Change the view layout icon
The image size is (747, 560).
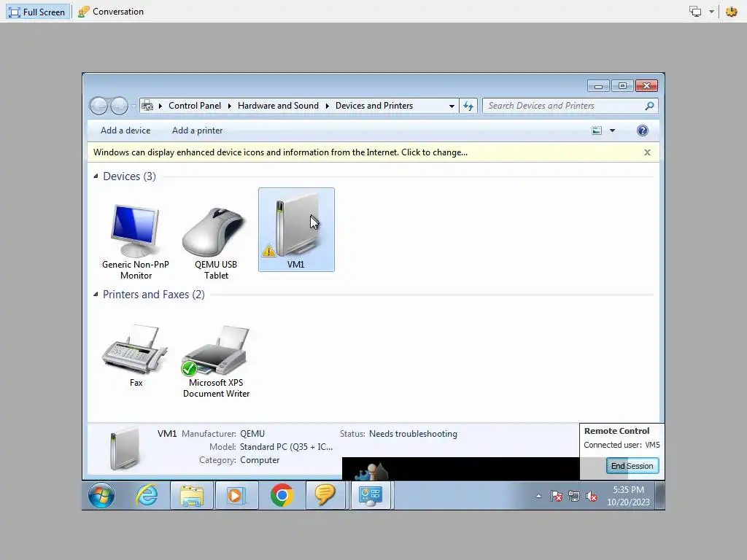[x=597, y=131]
